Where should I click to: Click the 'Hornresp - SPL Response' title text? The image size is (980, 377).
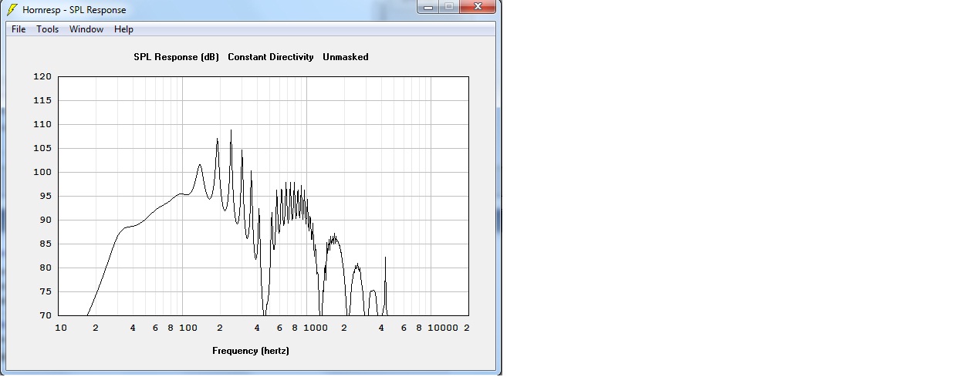pyautogui.click(x=74, y=10)
